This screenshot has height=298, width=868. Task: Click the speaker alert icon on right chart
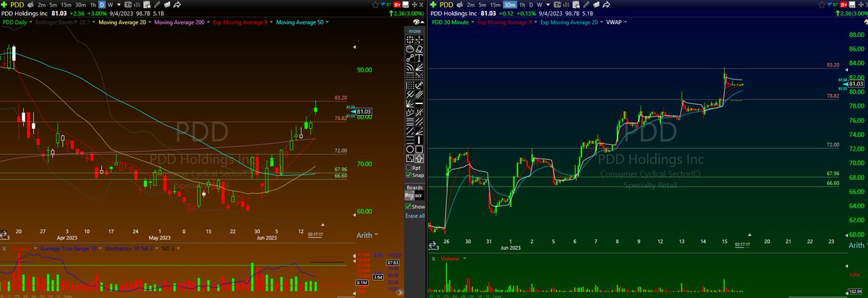coord(460,5)
